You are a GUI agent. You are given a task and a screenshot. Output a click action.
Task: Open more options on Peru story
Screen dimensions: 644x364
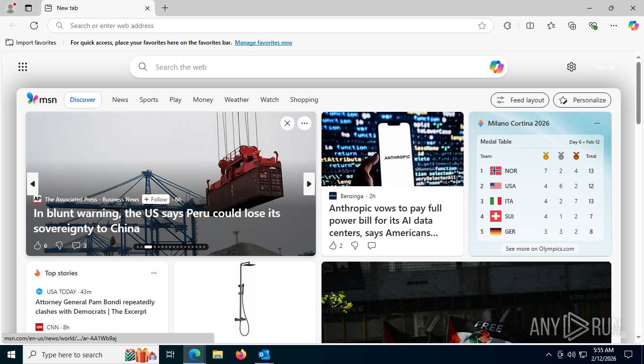click(304, 123)
